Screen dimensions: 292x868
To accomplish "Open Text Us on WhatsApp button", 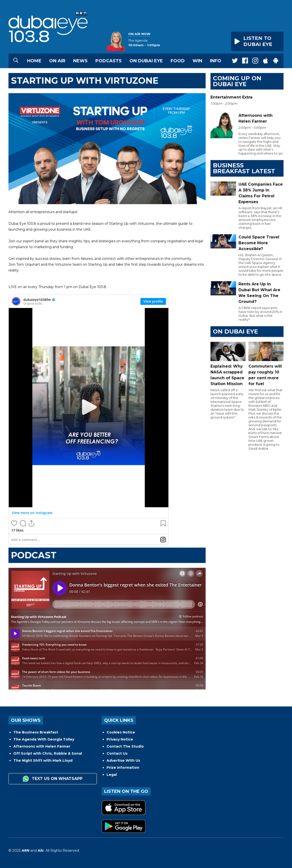I will tap(53, 778).
